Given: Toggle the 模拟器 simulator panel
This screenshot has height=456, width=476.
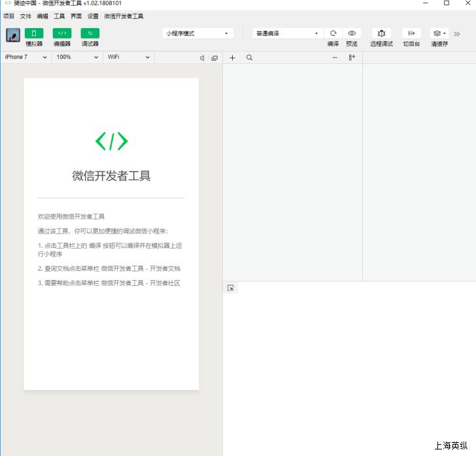Looking at the screenshot, I should pos(34,33).
